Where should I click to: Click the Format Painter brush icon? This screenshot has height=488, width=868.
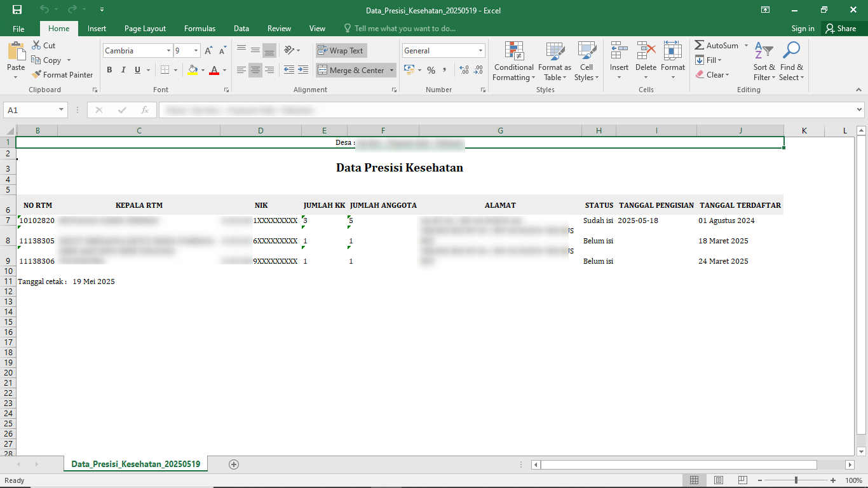coord(36,75)
